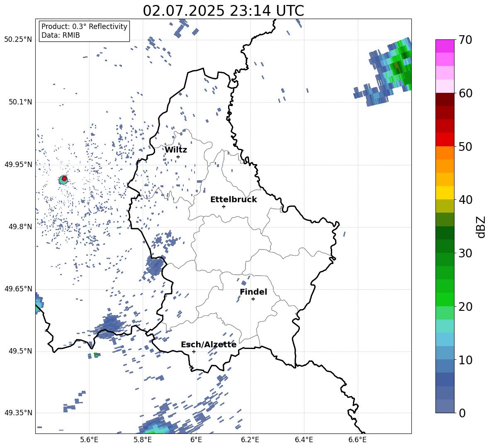491x448 pixels.
Task: Click the 49.65°N latitude label
Action: point(18,288)
